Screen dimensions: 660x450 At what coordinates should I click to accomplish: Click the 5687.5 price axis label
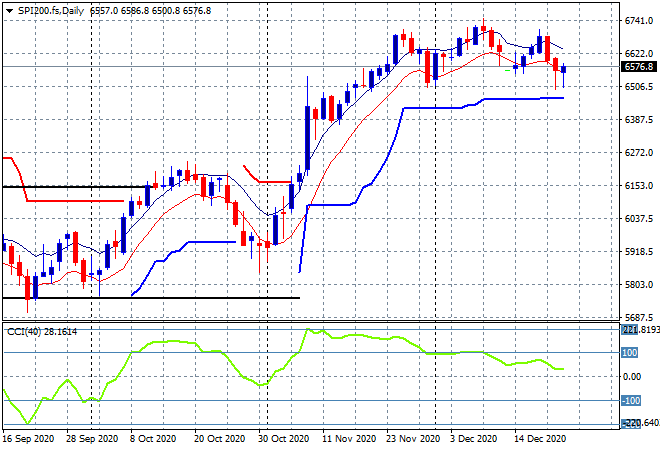pos(639,317)
